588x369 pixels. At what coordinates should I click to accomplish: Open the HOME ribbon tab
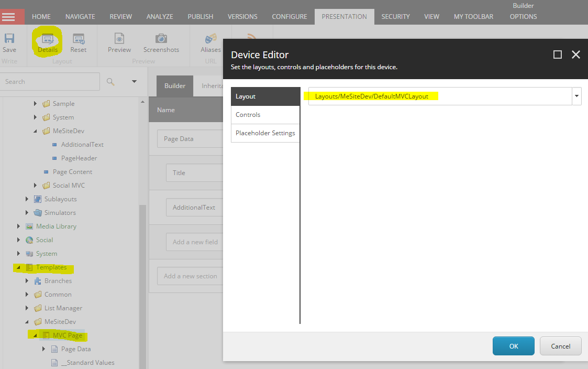[x=41, y=17]
